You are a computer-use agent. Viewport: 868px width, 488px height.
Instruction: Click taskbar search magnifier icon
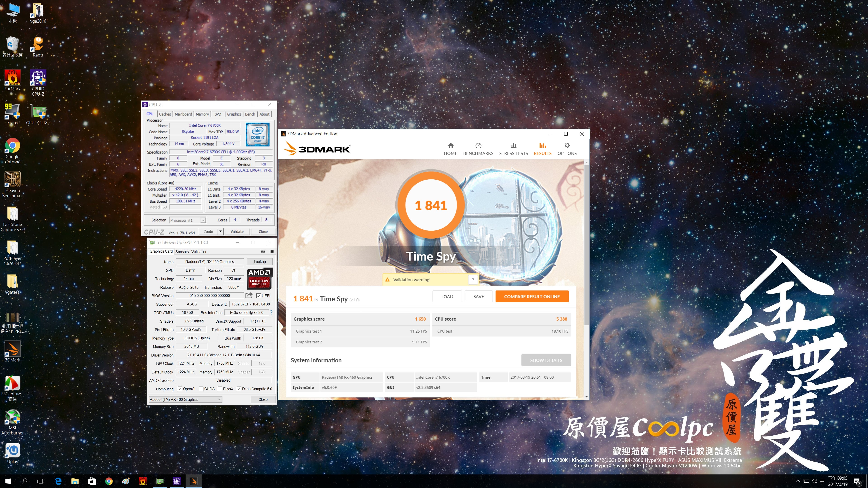tap(24, 481)
